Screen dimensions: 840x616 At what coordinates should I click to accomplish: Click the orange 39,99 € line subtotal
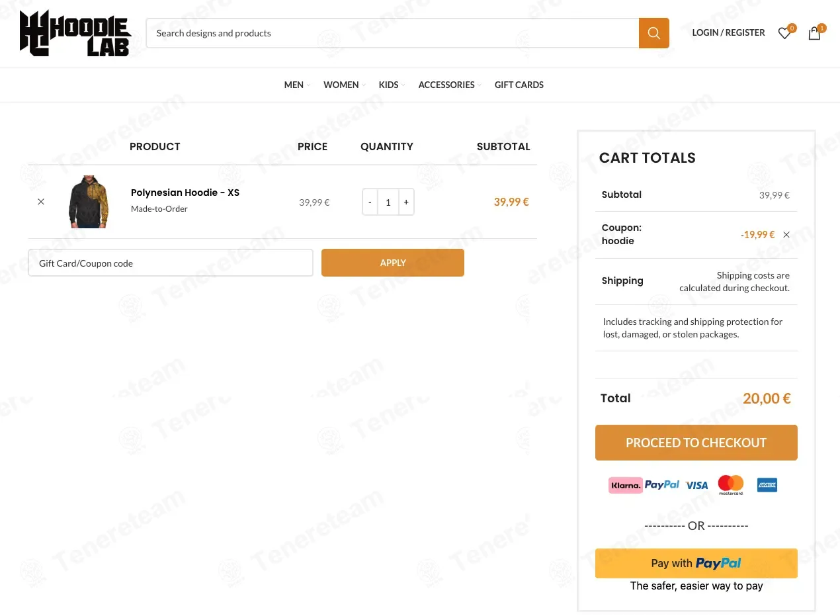[511, 202]
